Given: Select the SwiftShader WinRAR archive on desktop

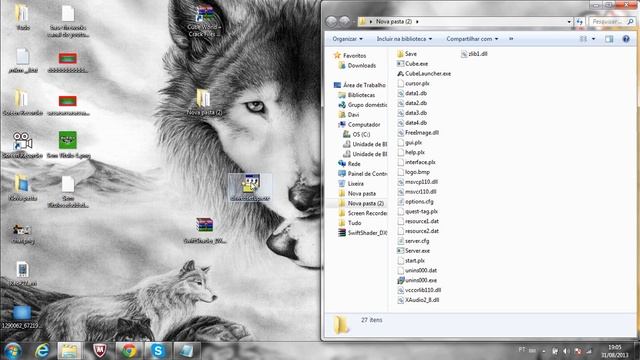Looking at the screenshot, I should click(x=204, y=231).
